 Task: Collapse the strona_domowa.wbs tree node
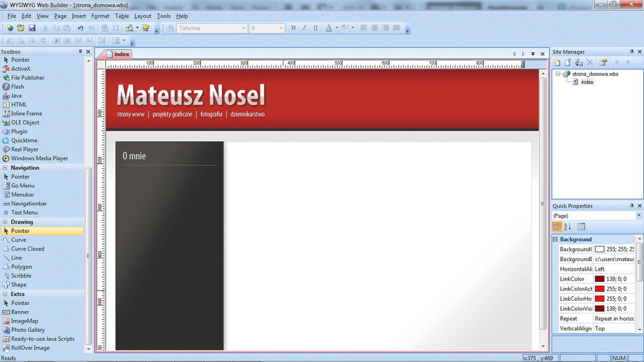click(558, 74)
